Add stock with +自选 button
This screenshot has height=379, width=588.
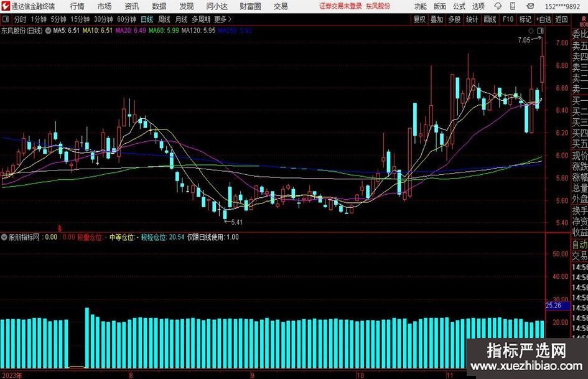[544, 19]
